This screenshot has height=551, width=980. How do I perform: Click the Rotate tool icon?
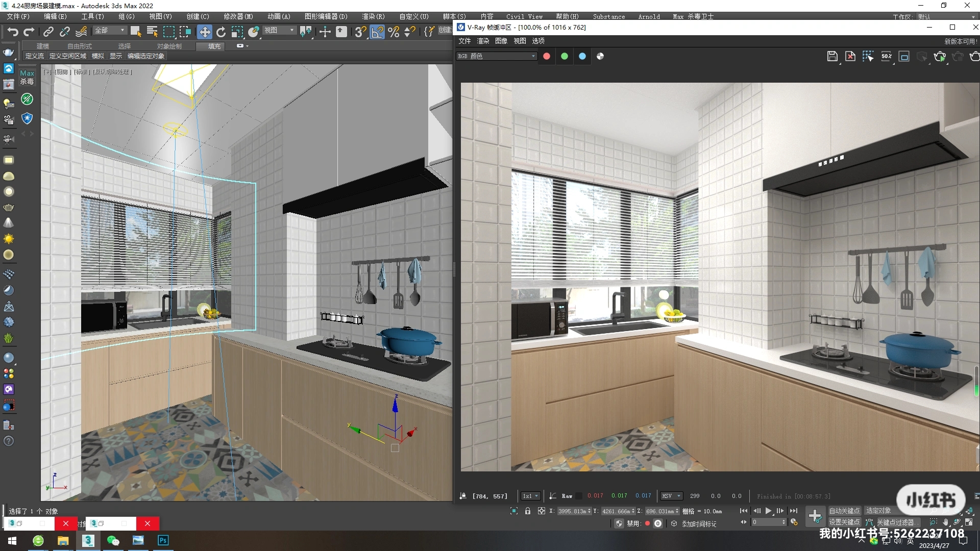point(220,32)
